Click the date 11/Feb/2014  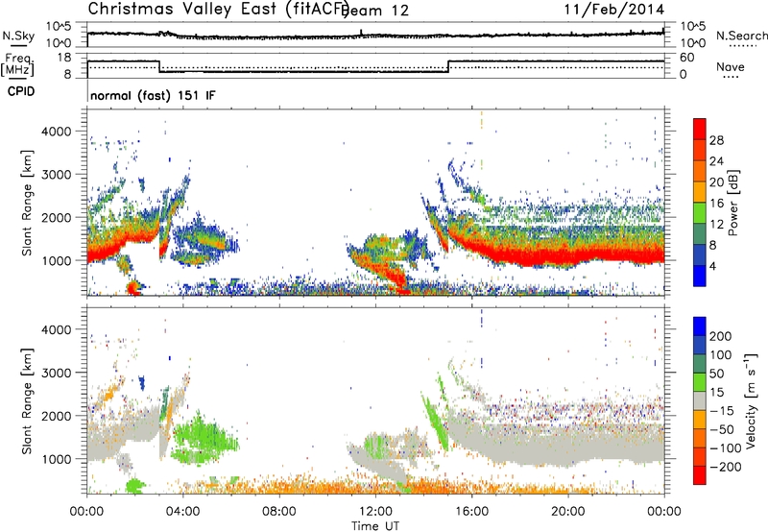[x=614, y=9]
